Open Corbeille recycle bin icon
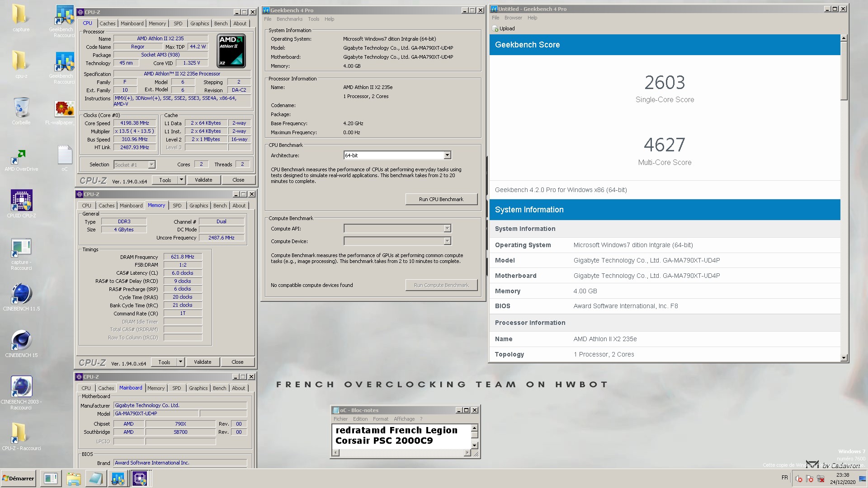The height and width of the screenshot is (488, 868). (21, 111)
